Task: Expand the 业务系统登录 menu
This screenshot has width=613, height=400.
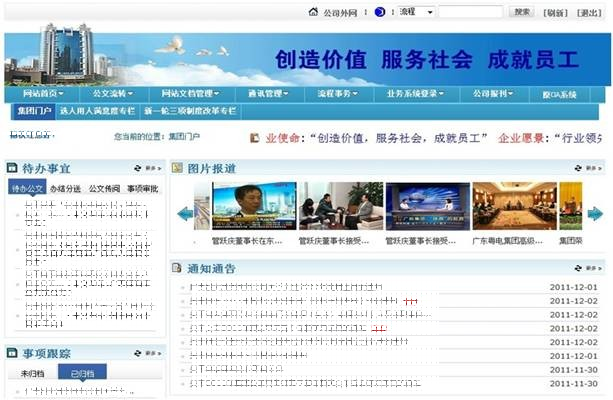Action: (x=415, y=94)
